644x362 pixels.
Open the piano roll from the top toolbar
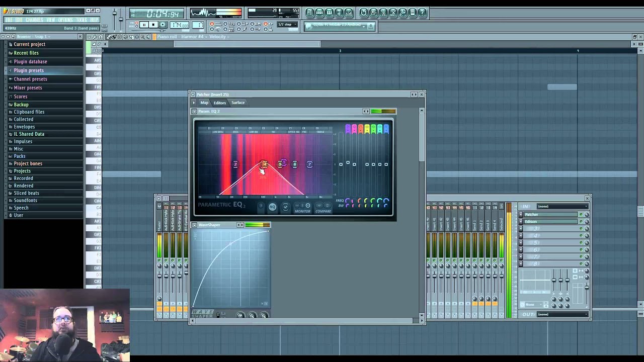point(329,13)
